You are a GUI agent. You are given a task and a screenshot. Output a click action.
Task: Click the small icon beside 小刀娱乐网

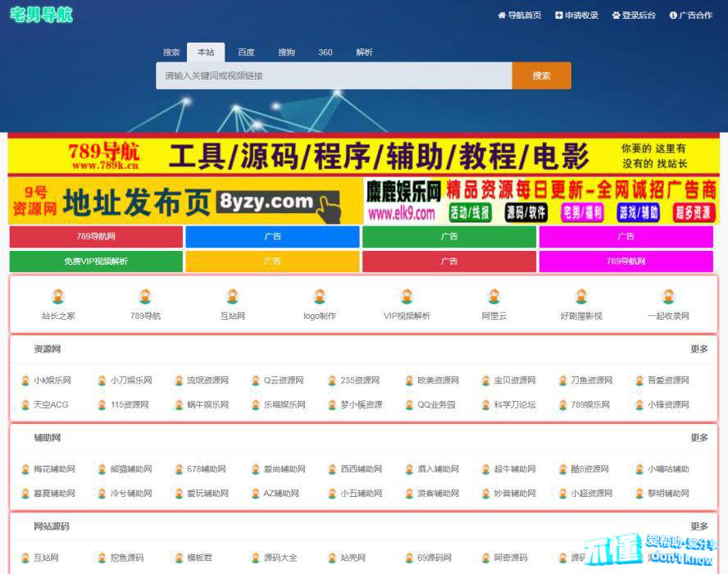coord(102,380)
